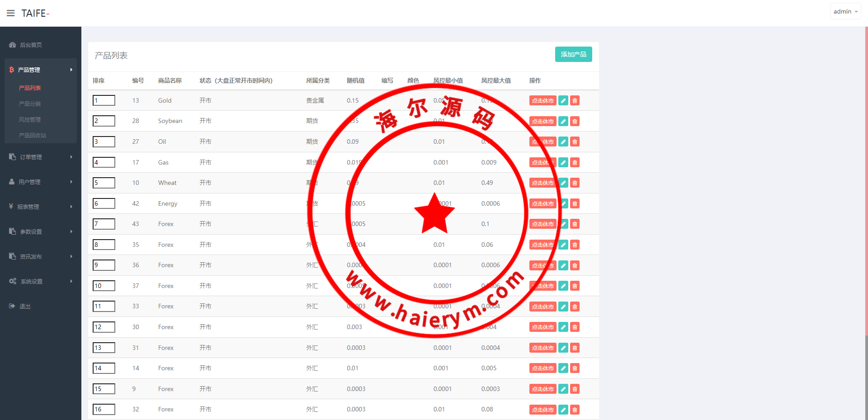Expand the 订单管理 sidebar menu
The height and width of the screenshot is (420, 868).
tap(41, 157)
